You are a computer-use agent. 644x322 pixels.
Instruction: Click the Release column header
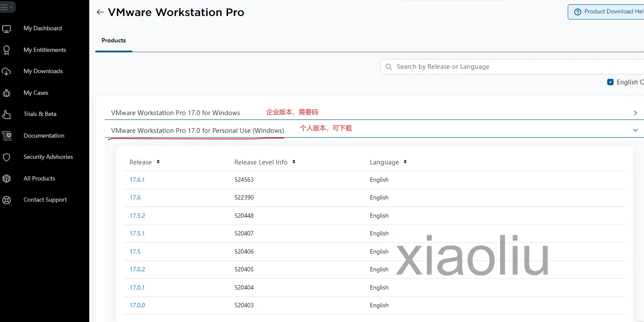[141, 162]
